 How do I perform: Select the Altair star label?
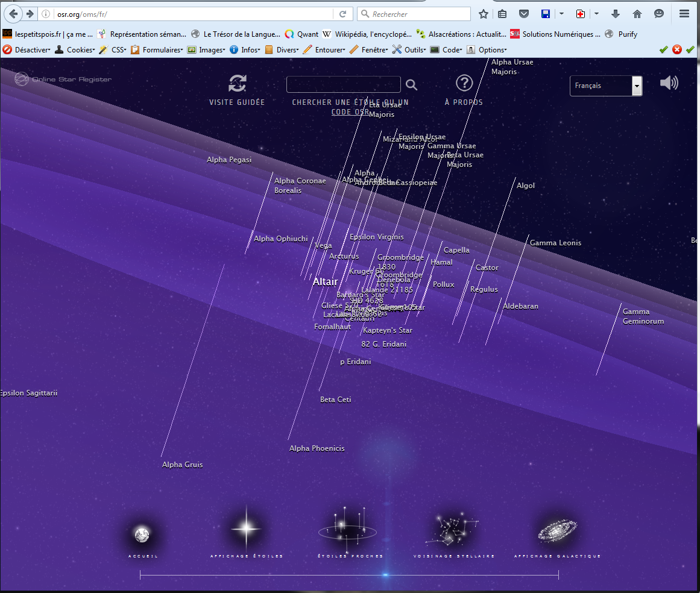(325, 281)
